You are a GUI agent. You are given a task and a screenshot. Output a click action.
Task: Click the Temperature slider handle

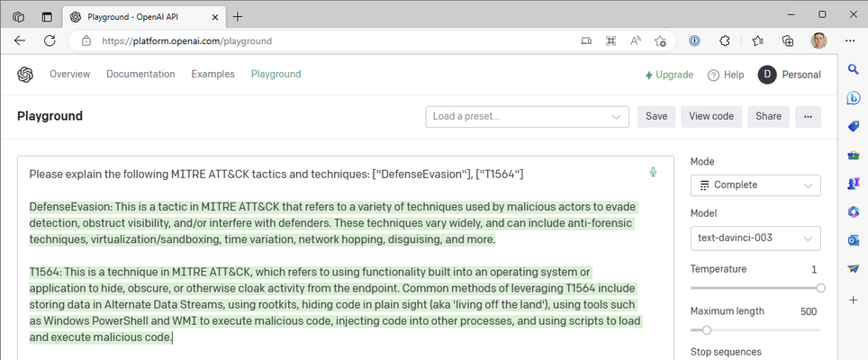coord(820,288)
